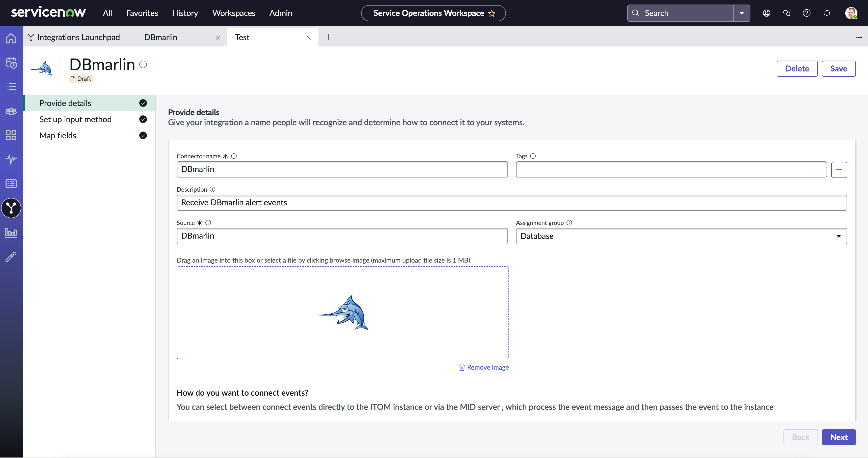
Task: Click the user profile avatar icon
Action: [x=852, y=13]
